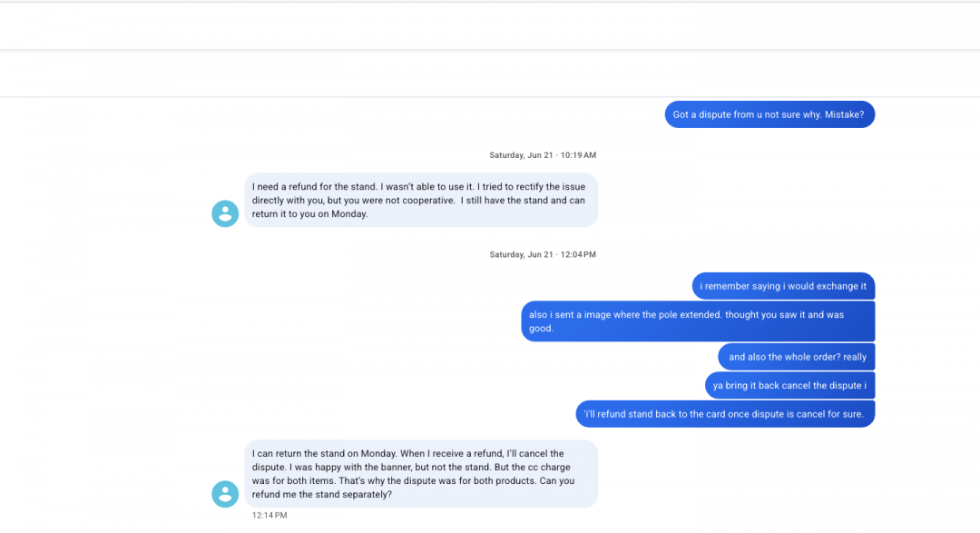This screenshot has width=980, height=533.
Task: Click the message about the pole extended image
Action: tap(697, 321)
